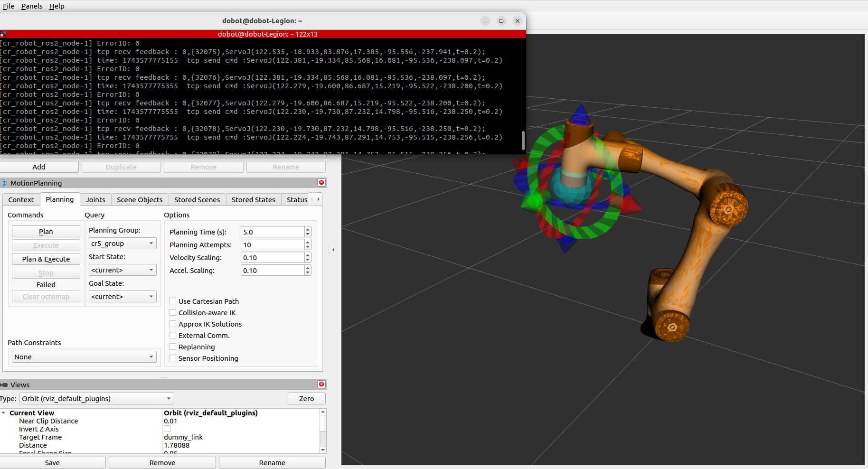Click the Planning Time value field
868x469 pixels.
273,232
